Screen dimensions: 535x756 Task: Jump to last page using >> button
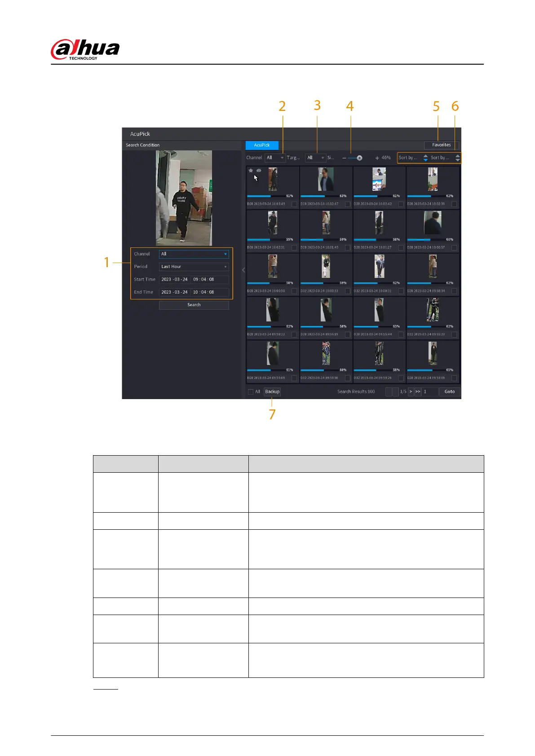click(418, 392)
